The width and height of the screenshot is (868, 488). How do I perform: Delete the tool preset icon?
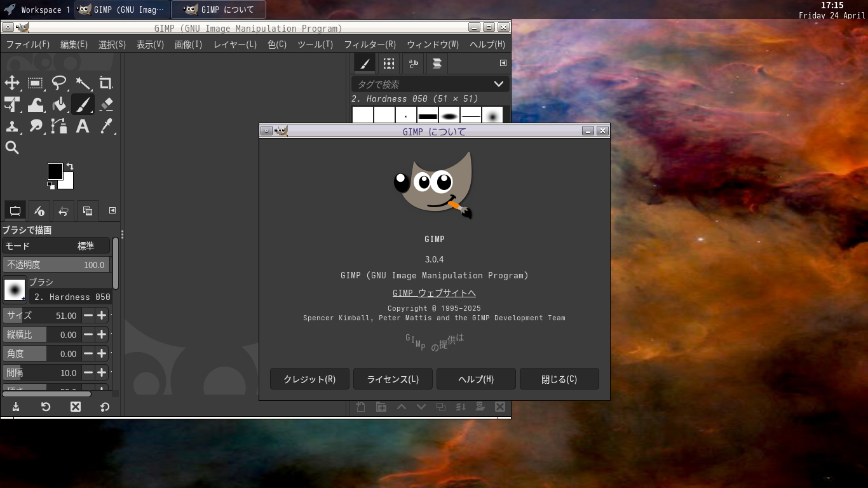coord(76,407)
